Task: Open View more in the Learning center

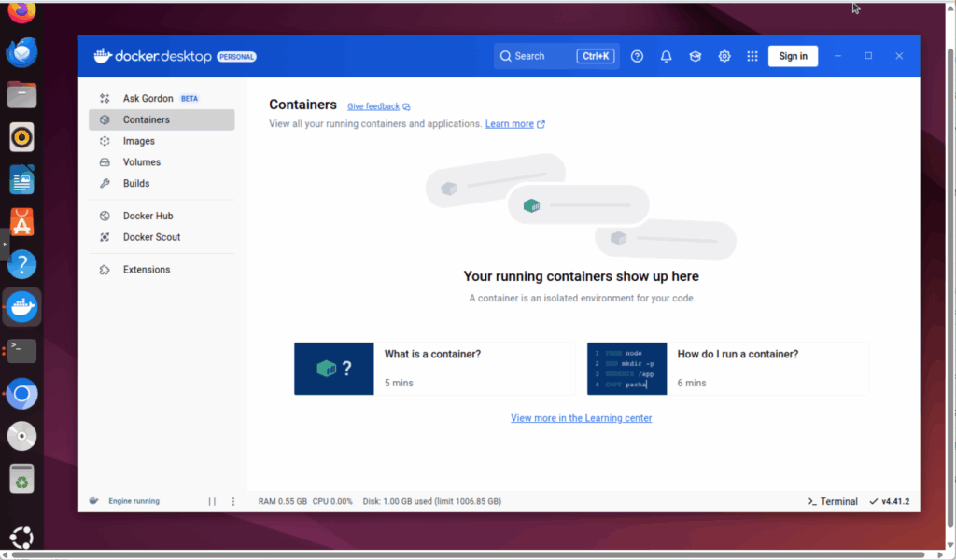Action: click(x=581, y=418)
